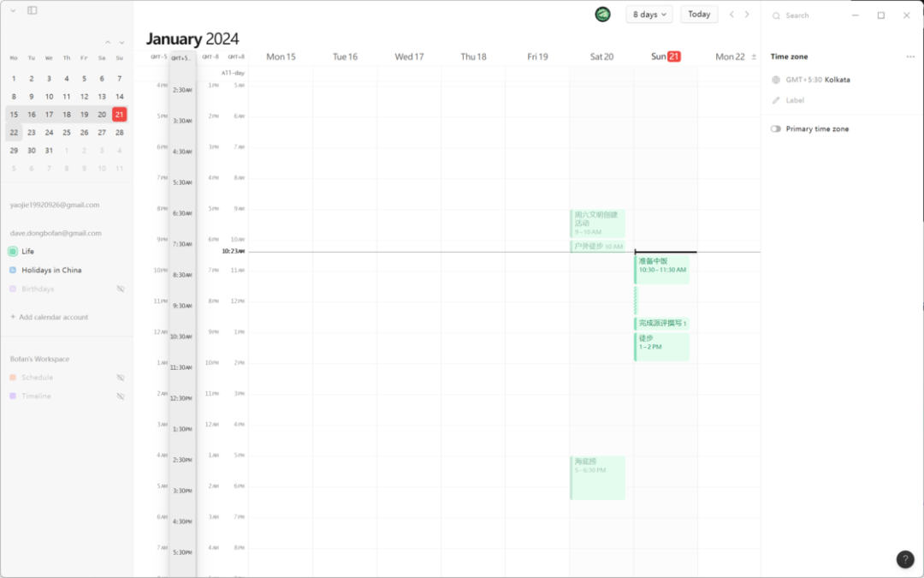Screen dimensions: 924x578
Task: Enable the Primary time zone switch
Action: point(775,129)
